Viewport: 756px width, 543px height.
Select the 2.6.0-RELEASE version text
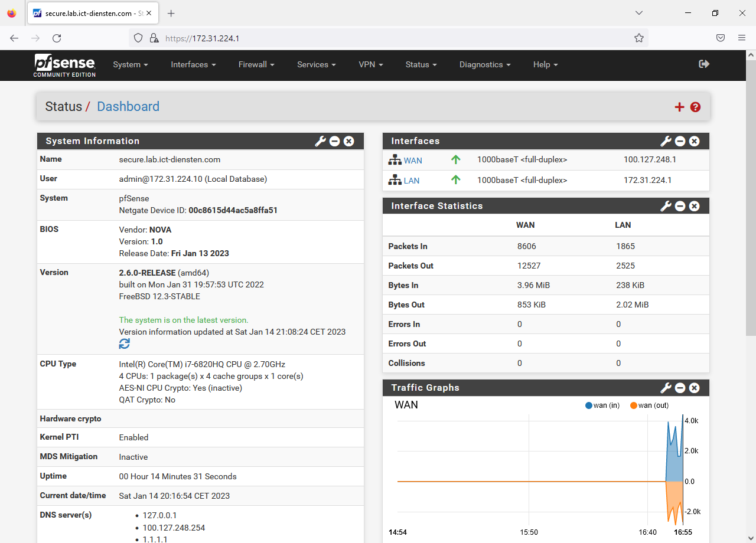[147, 273]
